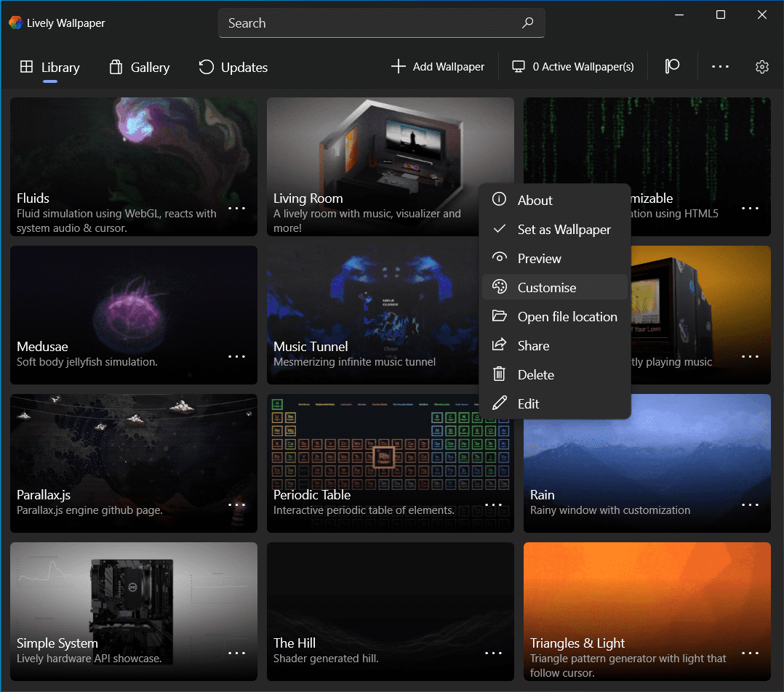Image resolution: width=784 pixels, height=692 pixels.
Task: Expand the Rain wallpaper three-dots menu
Action: coord(750,504)
